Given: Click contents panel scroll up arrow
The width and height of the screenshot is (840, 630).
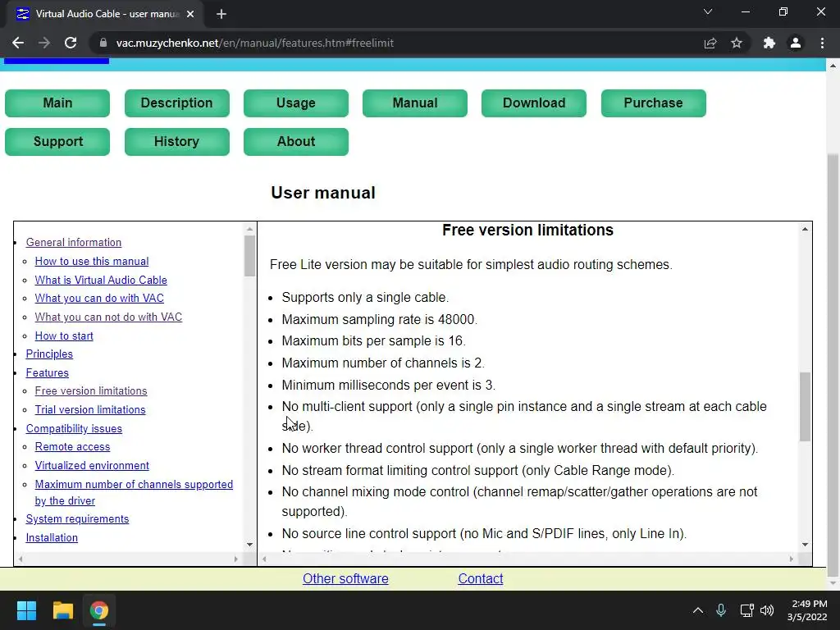Looking at the screenshot, I should point(249,229).
